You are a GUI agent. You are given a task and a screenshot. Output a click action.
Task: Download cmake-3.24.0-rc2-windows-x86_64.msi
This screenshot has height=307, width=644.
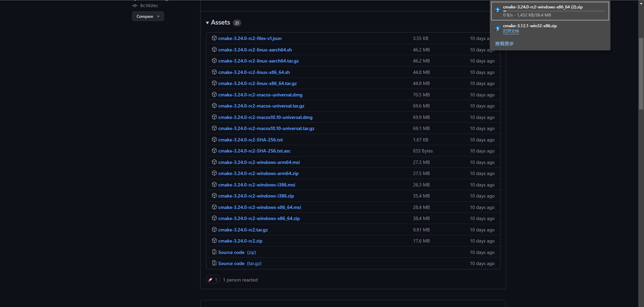click(x=260, y=207)
